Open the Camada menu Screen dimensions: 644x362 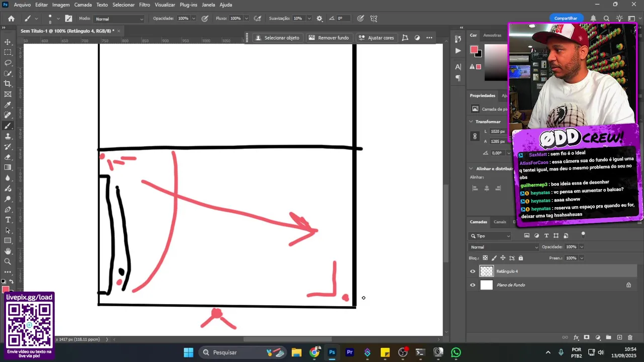83,5
